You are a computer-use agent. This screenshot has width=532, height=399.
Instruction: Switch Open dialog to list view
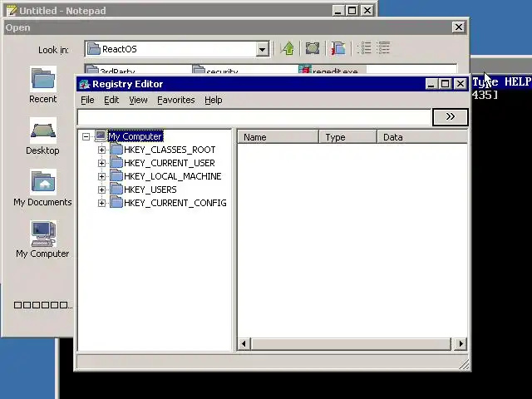[x=364, y=48]
